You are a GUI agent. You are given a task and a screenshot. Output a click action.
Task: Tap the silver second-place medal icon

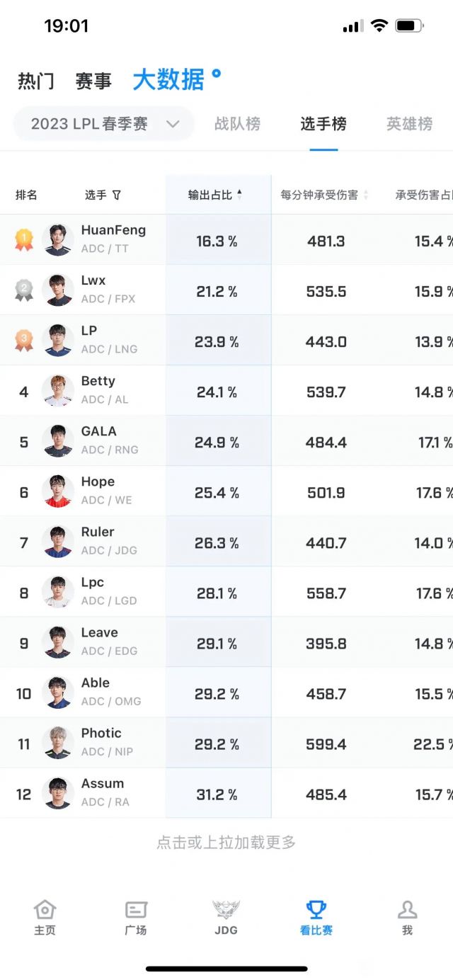pyautogui.click(x=24, y=290)
